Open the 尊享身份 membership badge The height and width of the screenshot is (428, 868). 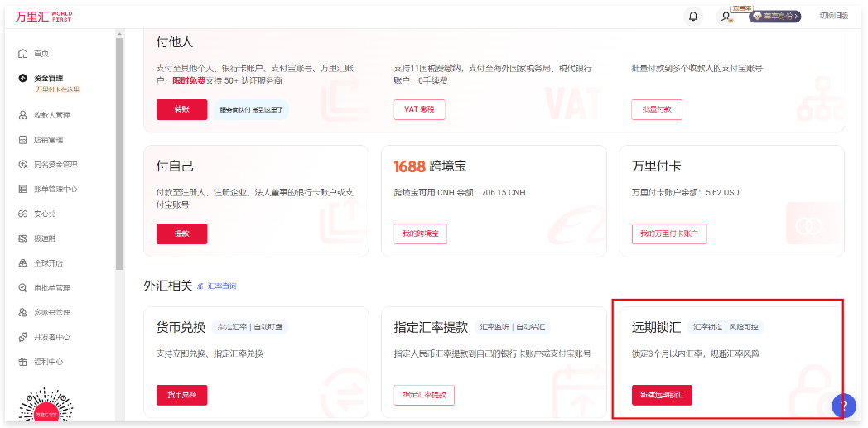[775, 16]
